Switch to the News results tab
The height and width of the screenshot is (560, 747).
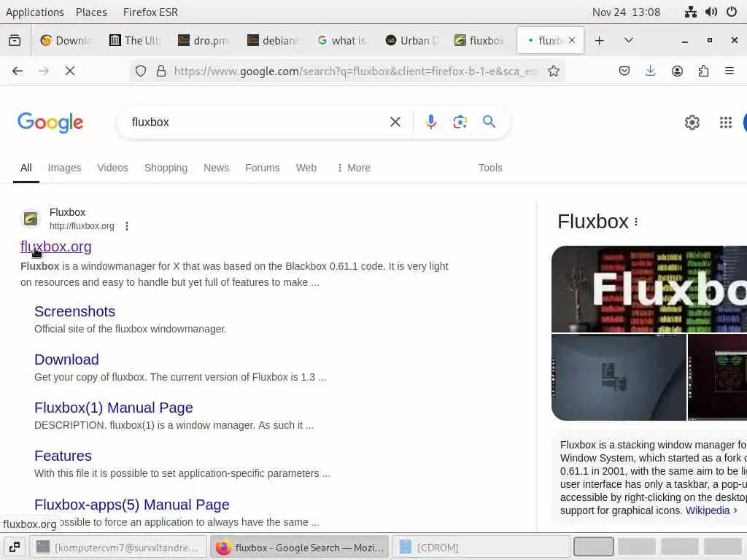coord(216,168)
